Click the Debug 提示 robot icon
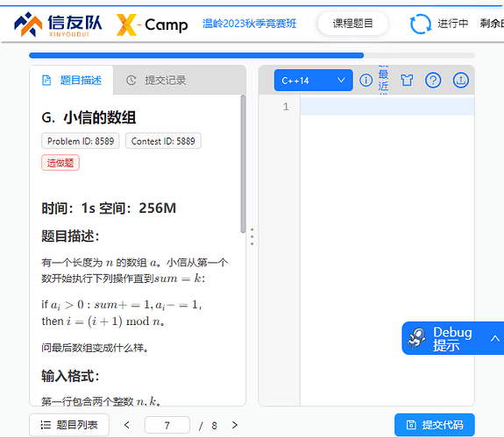 (416, 338)
